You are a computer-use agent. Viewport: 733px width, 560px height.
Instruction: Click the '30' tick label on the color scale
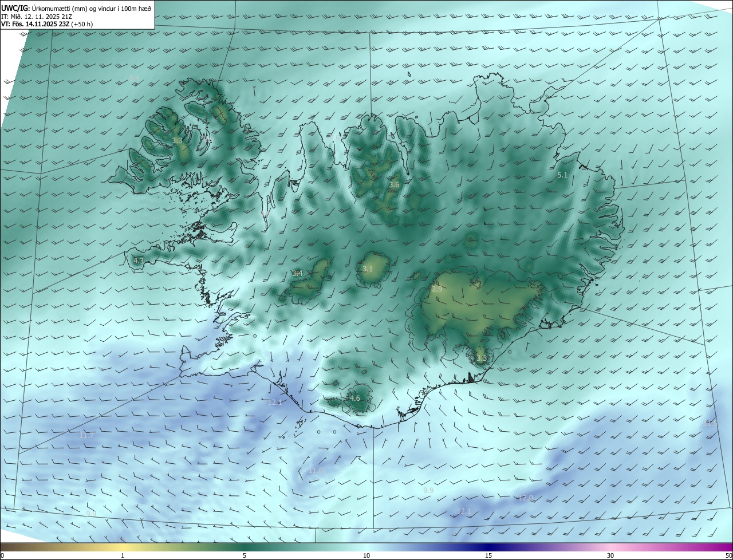[610, 555]
